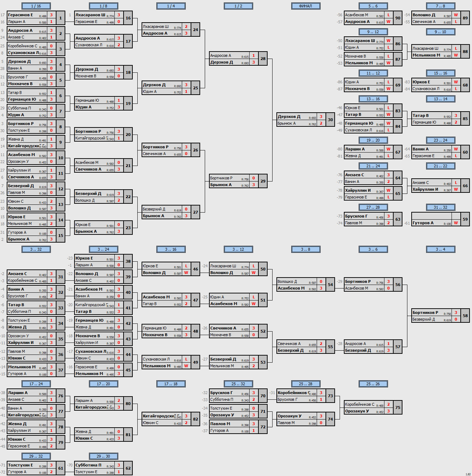
Task: Open the "3 .. 8" bracket header
Action: 306,249
